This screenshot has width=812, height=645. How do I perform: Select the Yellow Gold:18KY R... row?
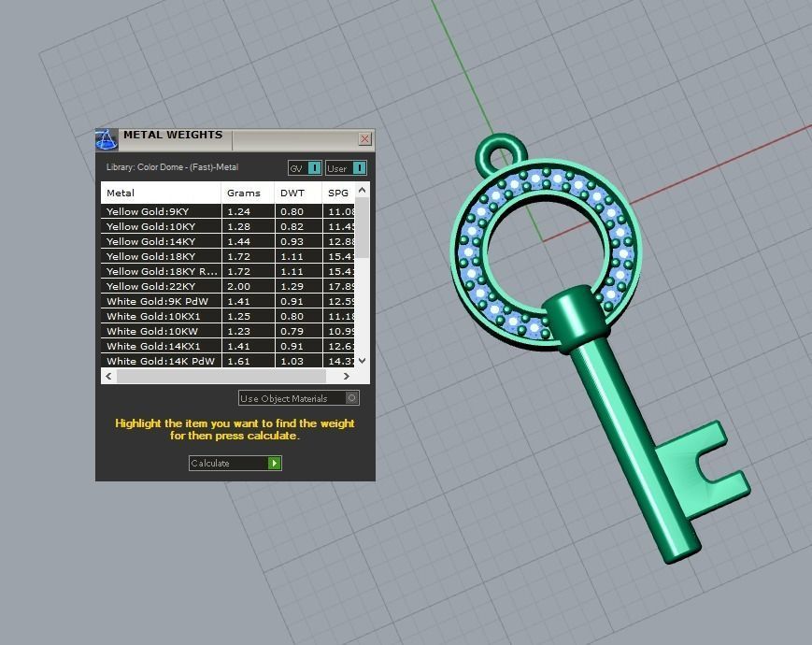pyautogui.click(x=228, y=271)
